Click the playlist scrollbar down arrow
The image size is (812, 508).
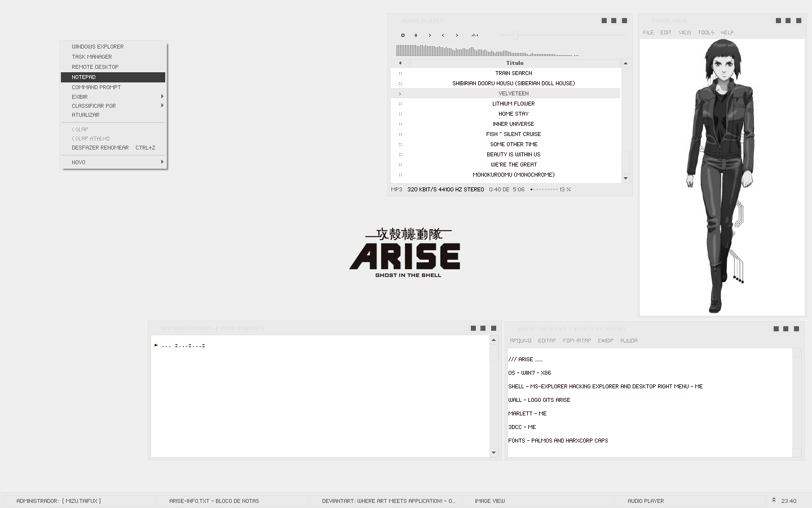tap(625, 178)
